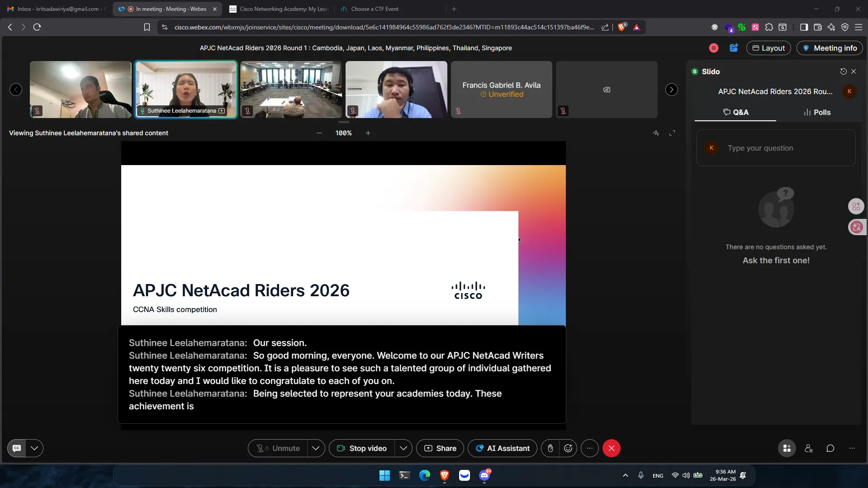The width and height of the screenshot is (868, 488).
Task: Zoom in shared content with plus
Action: (x=368, y=133)
